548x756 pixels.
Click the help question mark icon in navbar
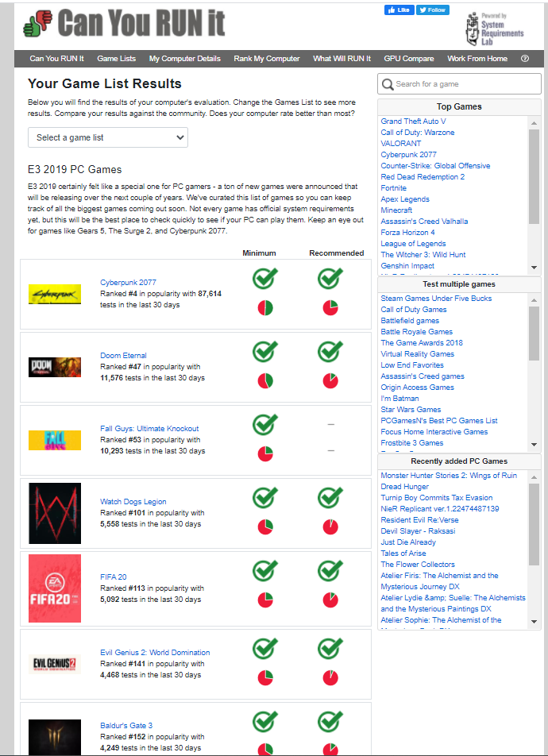(525, 59)
